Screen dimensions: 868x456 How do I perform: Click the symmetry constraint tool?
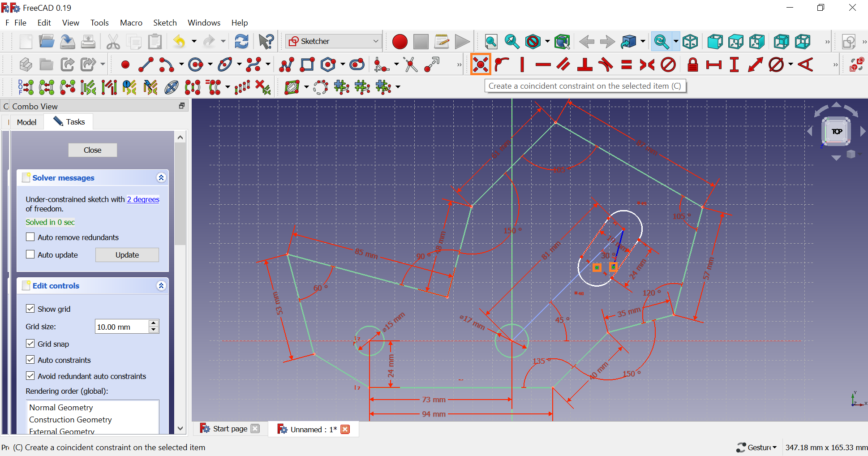coord(647,65)
